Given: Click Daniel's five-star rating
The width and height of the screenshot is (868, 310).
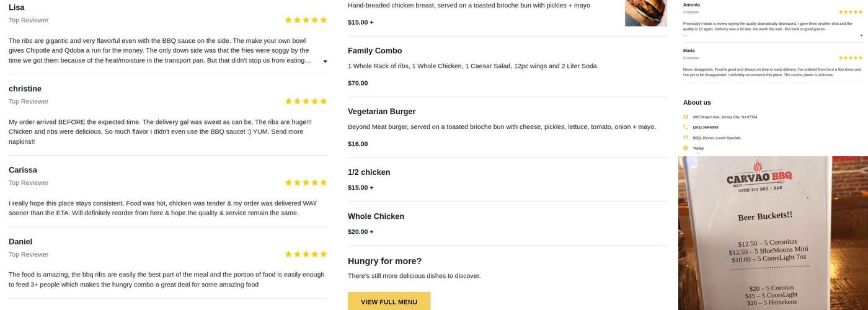Looking at the screenshot, I should 306,254.
